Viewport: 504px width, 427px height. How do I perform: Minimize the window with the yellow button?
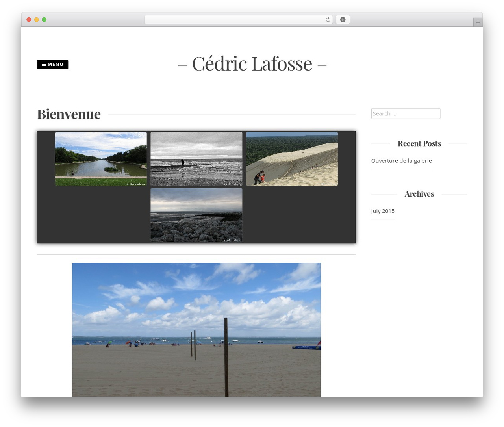click(36, 20)
